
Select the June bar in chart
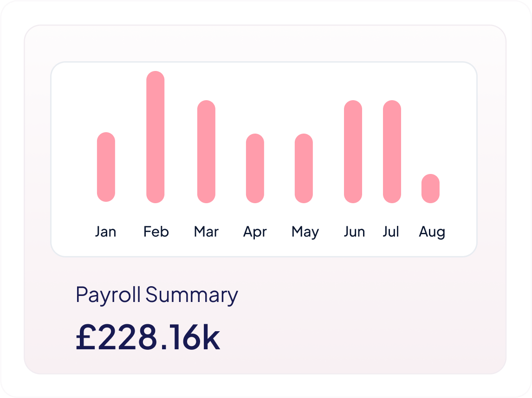[x=353, y=152]
